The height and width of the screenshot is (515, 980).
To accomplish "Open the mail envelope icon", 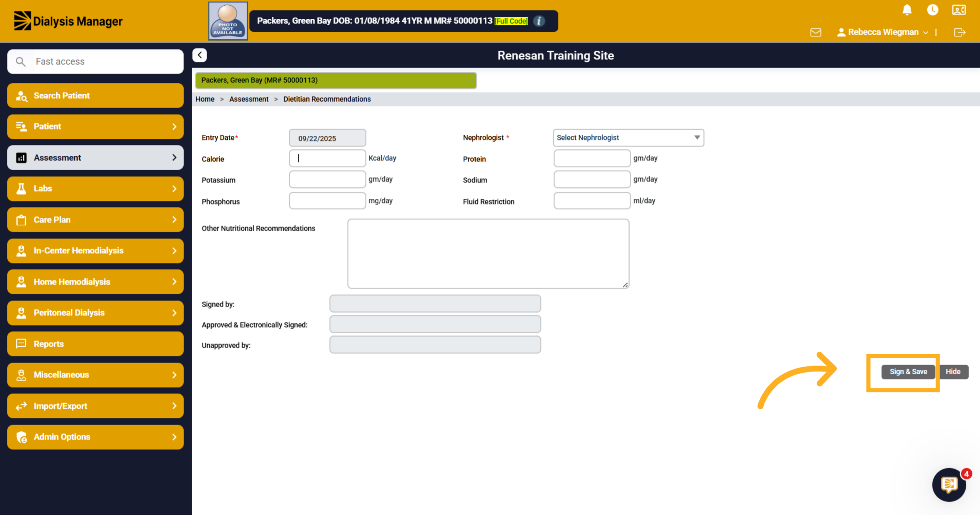I will pos(815,32).
